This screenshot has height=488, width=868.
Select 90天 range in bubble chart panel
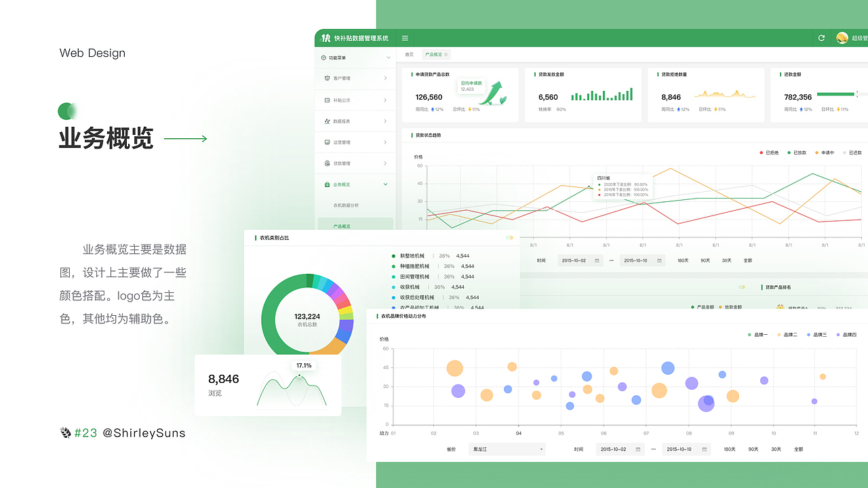tap(753, 449)
